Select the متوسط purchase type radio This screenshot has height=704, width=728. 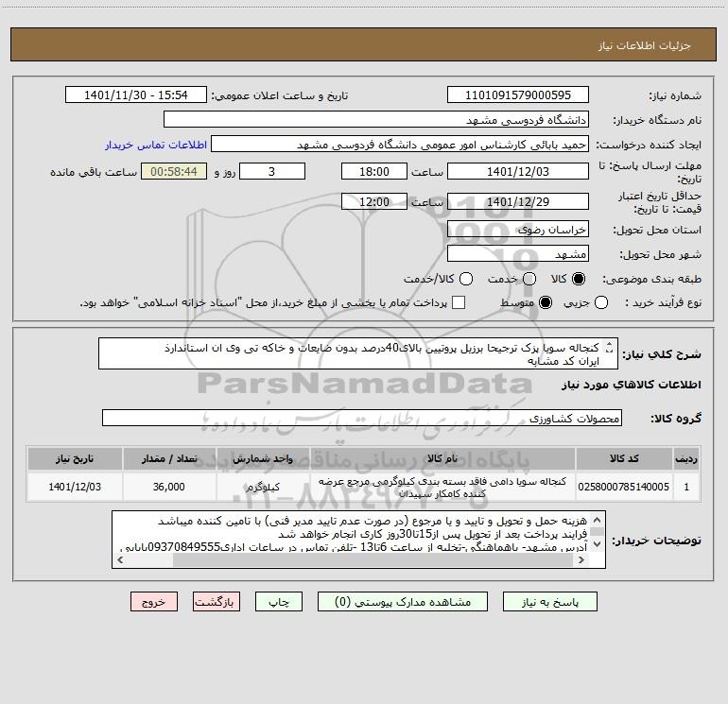click(546, 302)
